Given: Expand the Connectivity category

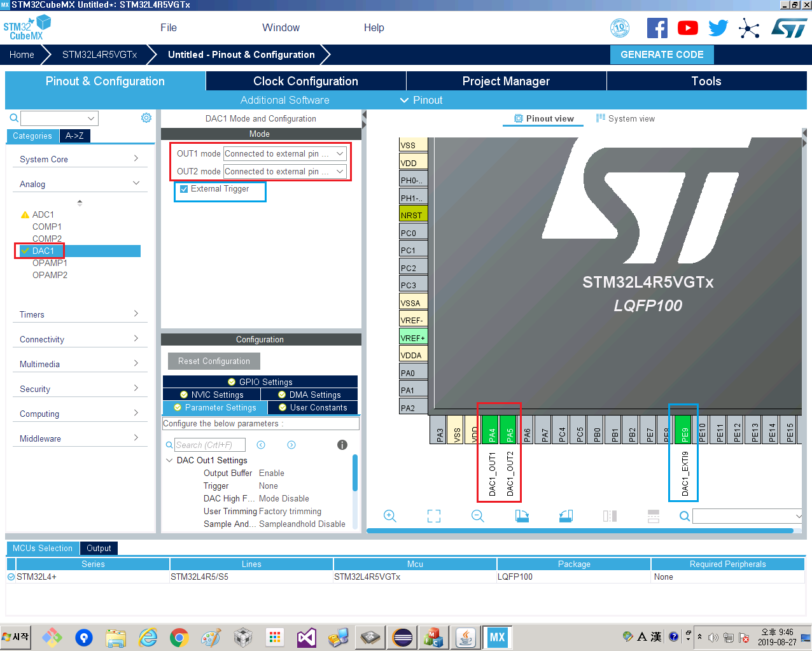Looking at the screenshot, I should coord(80,339).
